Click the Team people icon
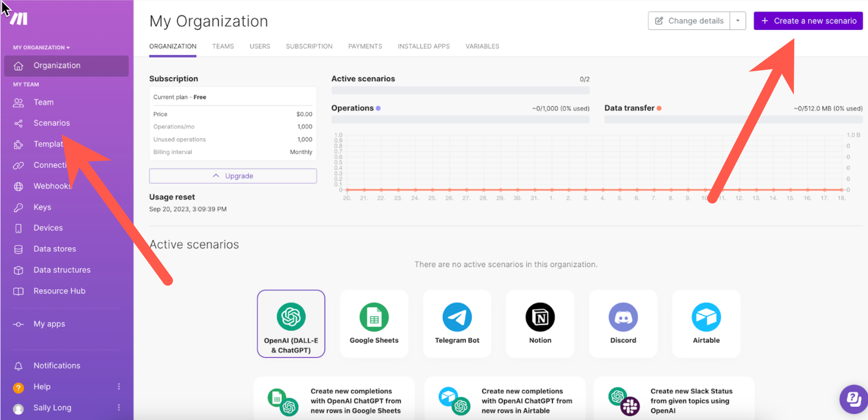This screenshot has height=420, width=868. pyautogui.click(x=18, y=103)
